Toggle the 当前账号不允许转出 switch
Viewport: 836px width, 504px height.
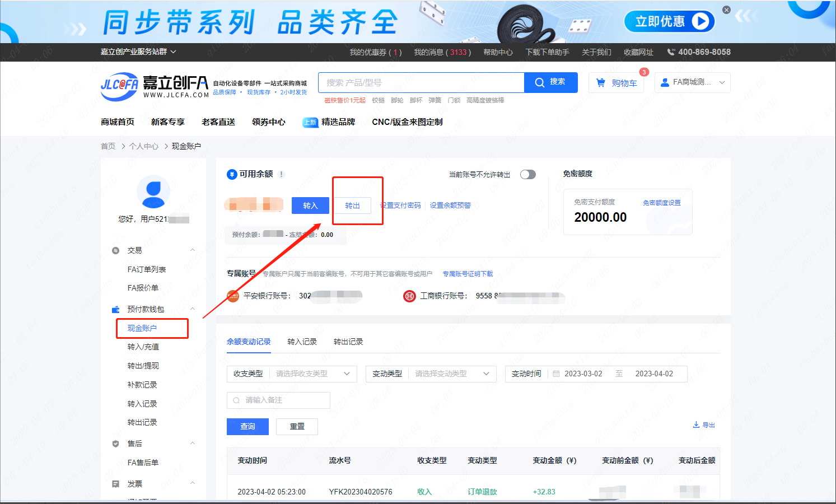click(x=527, y=175)
